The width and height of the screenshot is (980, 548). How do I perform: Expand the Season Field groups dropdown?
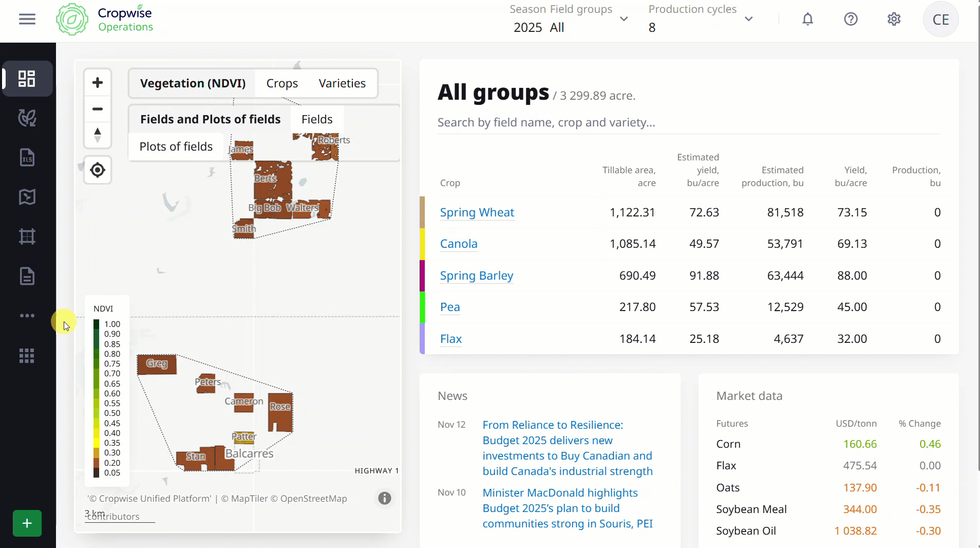click(x=624, y=19)
